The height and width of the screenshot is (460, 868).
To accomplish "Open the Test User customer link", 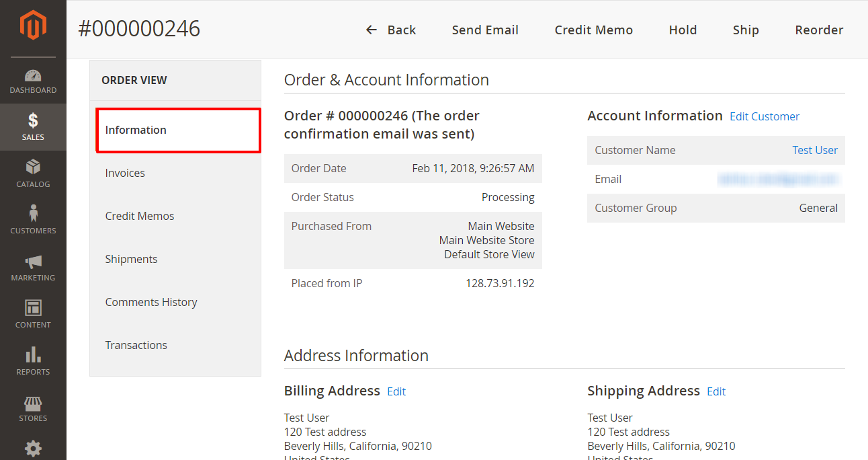I will (815, 151).
